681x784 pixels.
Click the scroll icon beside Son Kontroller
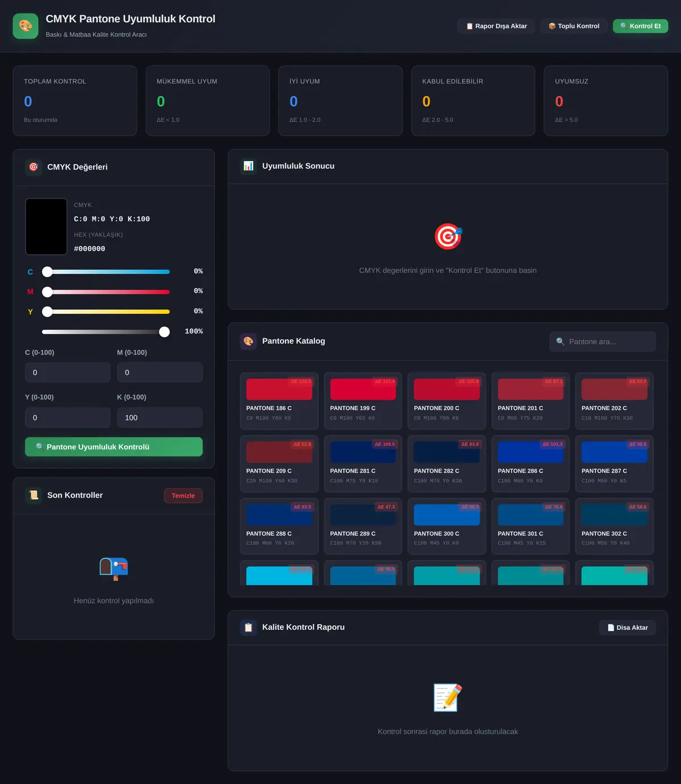[33, 495]
